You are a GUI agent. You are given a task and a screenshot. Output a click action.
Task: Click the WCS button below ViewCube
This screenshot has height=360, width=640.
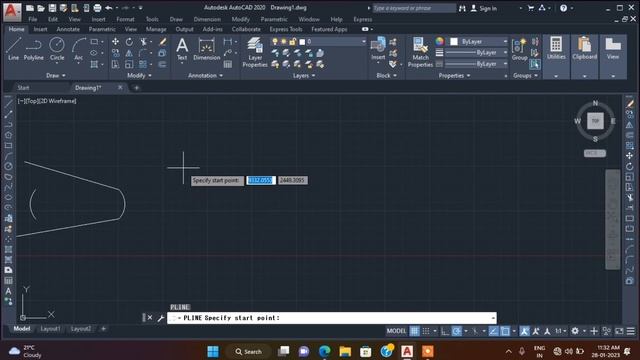[595, 153]
